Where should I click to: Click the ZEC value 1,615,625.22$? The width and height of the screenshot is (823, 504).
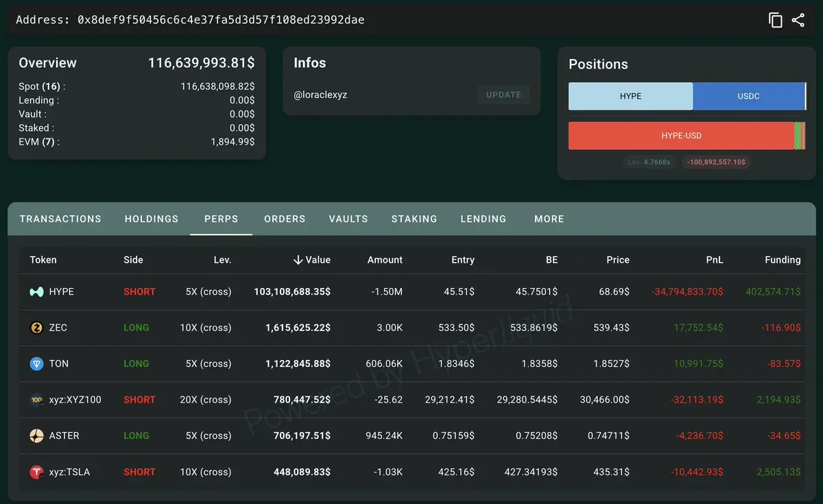298,328
